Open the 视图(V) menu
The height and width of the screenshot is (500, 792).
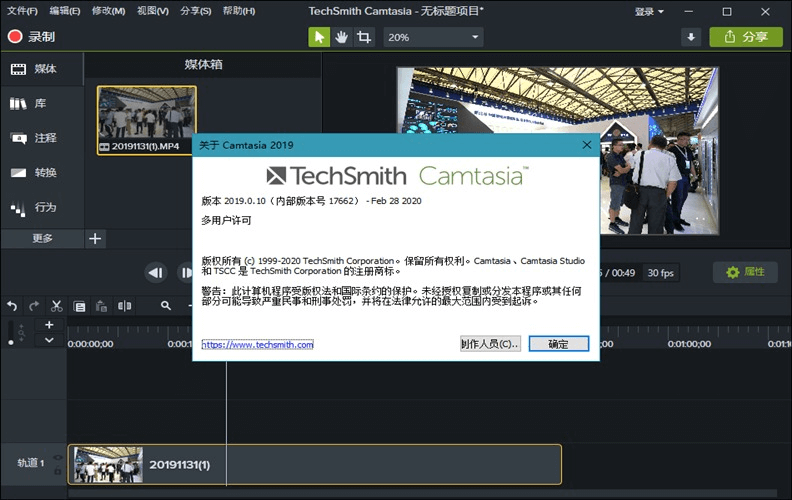coord(153,11)
